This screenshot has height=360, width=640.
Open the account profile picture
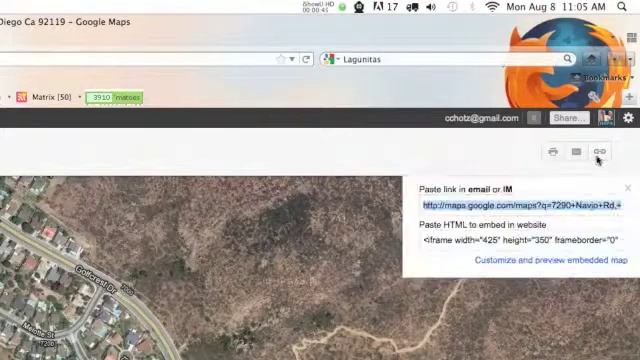tap(606, 118)
